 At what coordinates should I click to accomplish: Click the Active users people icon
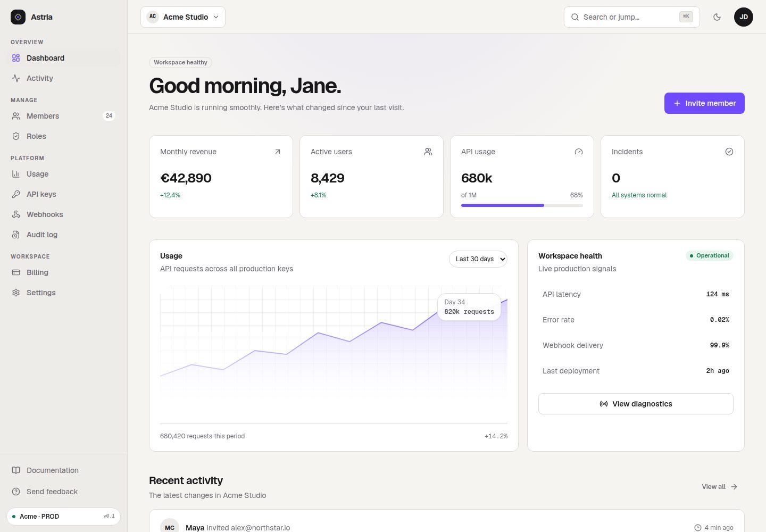click(x=428, y=152)
